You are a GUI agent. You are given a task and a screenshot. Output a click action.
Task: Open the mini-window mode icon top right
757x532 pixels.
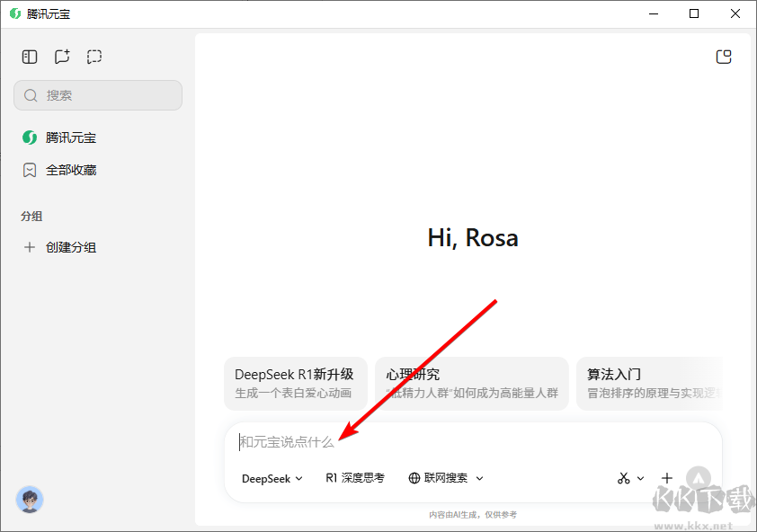724,56
